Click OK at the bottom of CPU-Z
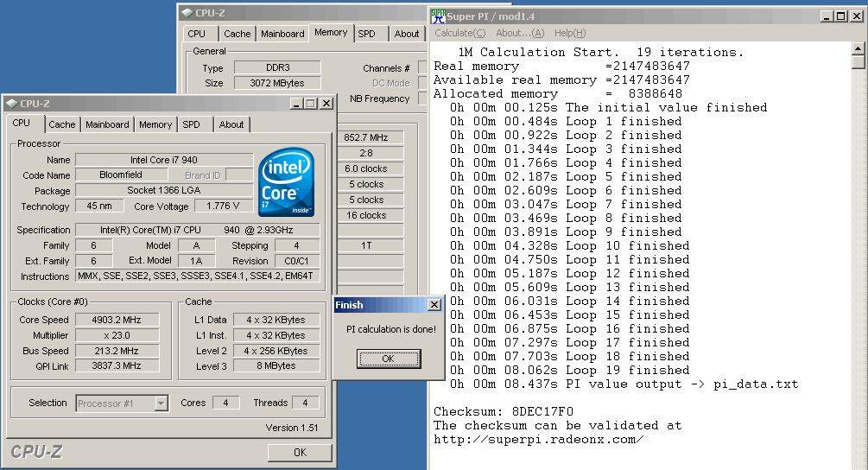This screenshot has height=470, width=868. click(300, 452)
